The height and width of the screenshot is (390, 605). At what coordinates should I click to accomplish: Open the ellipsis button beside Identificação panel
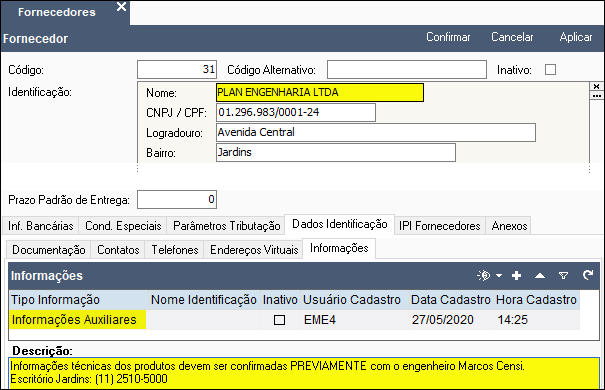tap(596, 95)
